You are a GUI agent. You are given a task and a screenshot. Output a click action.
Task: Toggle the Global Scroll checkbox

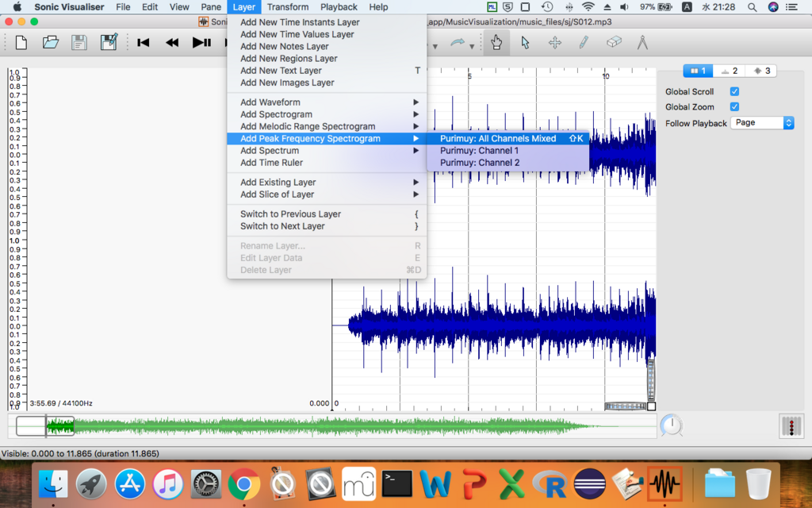click(734, 91)
